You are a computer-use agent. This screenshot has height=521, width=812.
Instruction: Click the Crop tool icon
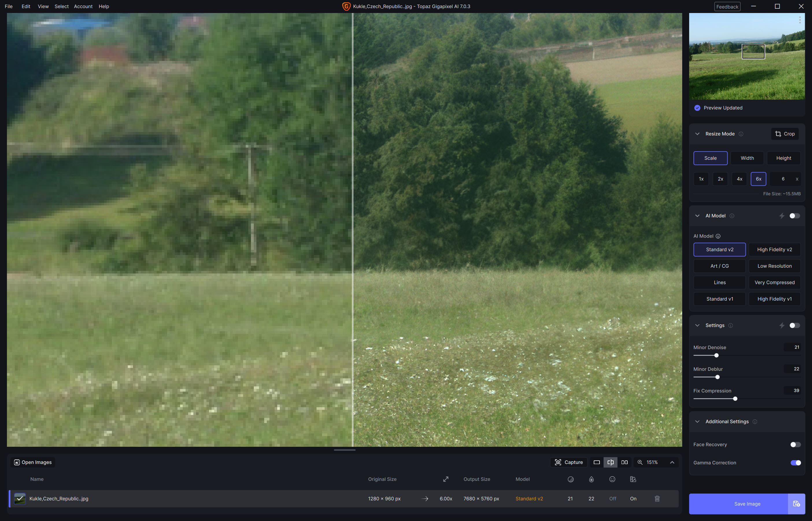point(778,134)
